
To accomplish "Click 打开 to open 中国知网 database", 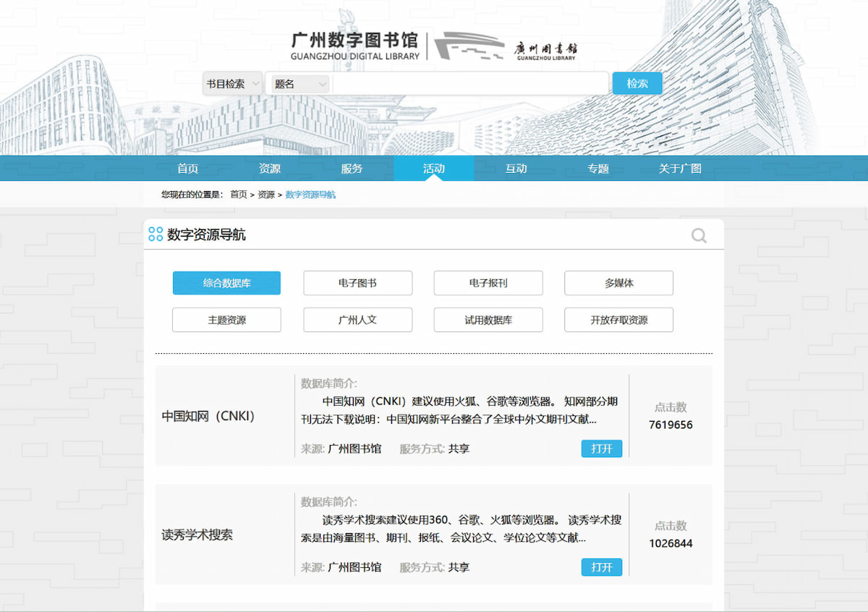I will (x=602, y=449).
